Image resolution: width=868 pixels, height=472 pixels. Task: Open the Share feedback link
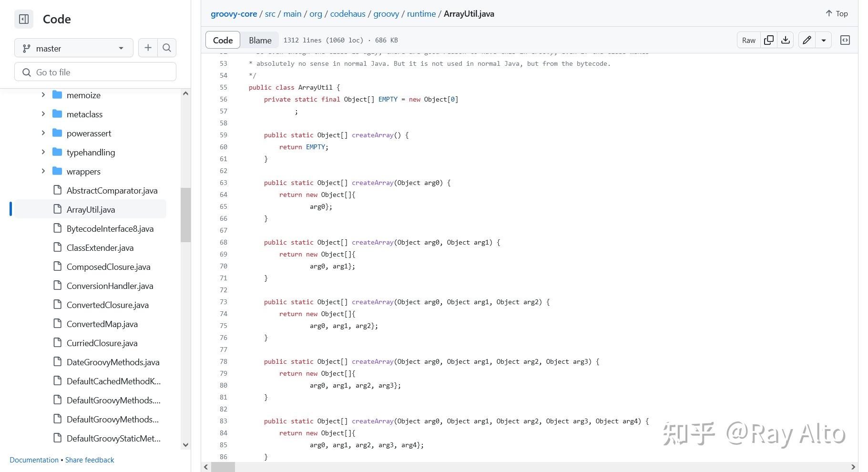click(90, 460)
